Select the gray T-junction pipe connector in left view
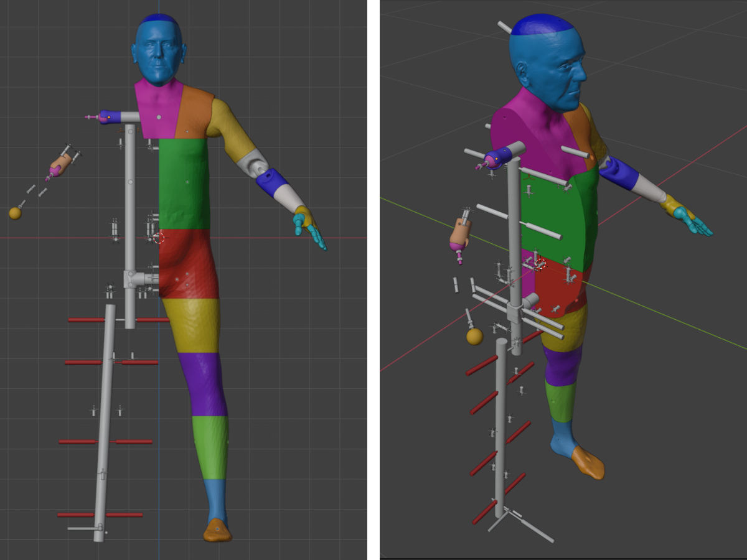747x560 pixels. pyautogui.click(x=131, y=278)
